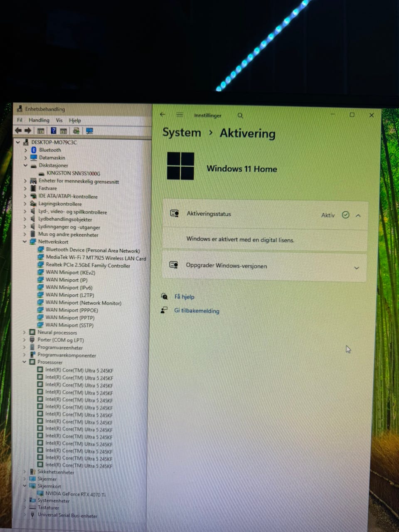Click the Bluetooth category icon in tree
The width and height of the screenshot is (399, 532).
34,150
